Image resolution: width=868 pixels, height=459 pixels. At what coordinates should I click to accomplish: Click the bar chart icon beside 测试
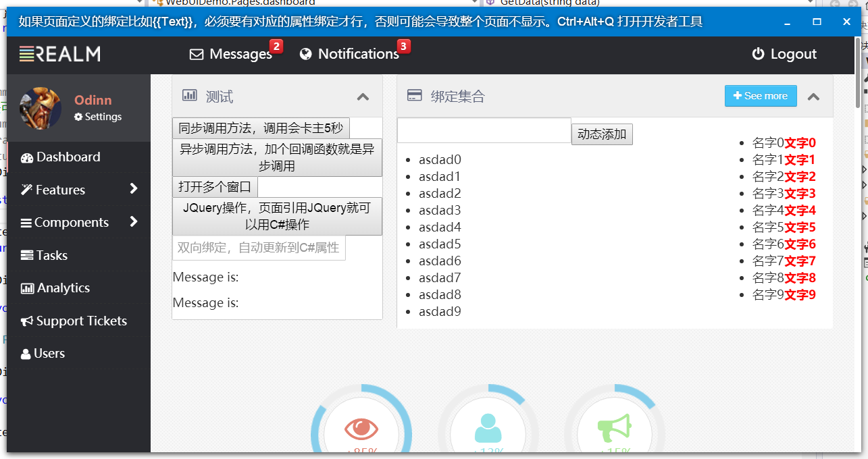coord(190,96)
